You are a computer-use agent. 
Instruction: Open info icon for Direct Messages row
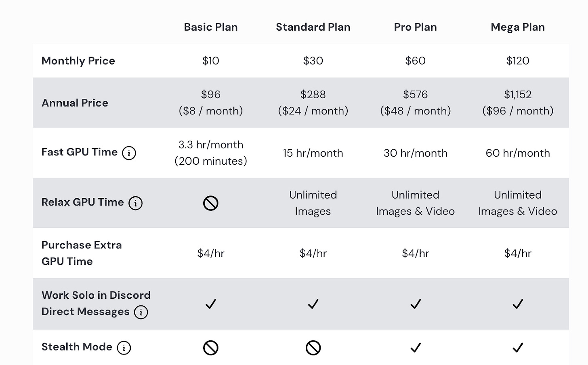(x=141, y=312)
